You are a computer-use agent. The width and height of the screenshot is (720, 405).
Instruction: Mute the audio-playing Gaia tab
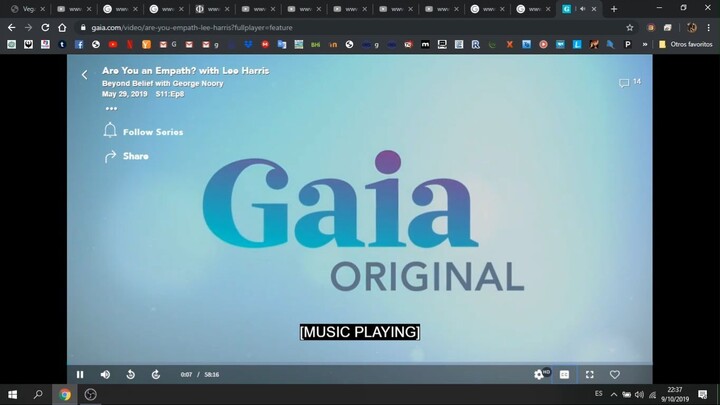582,9
